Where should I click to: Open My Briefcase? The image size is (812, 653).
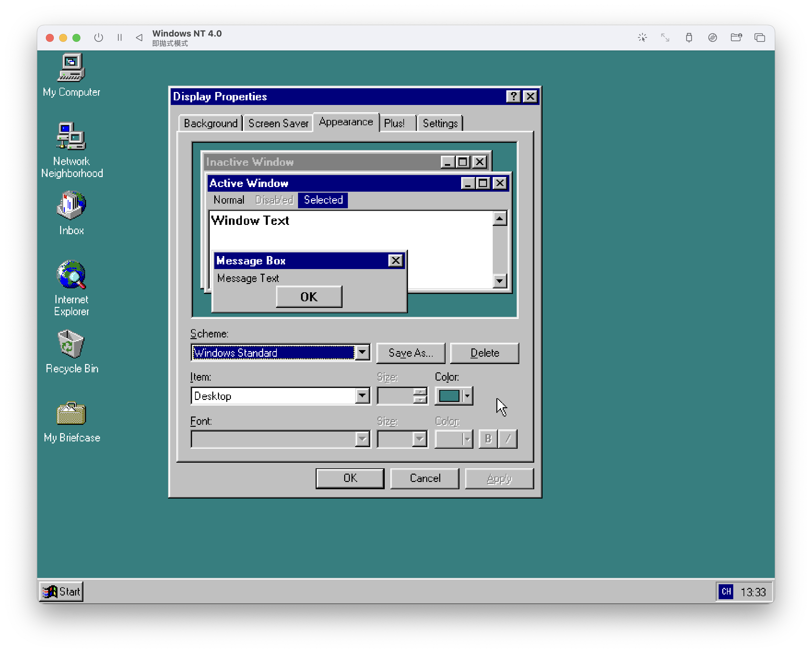[x=71, y=414]
